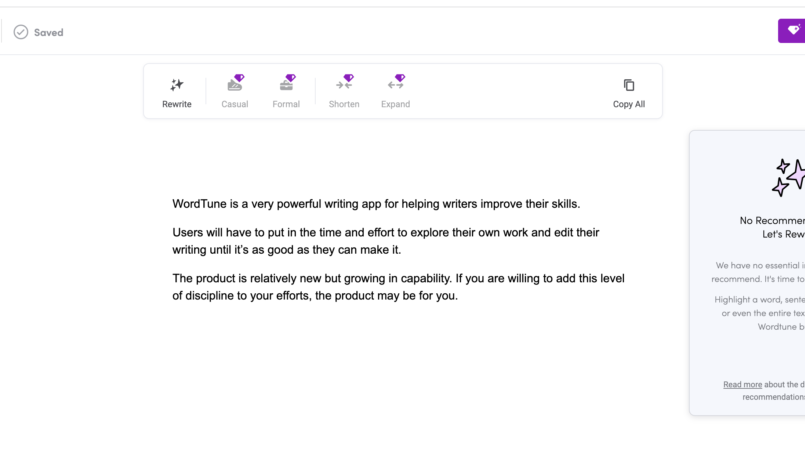Select the Casual tone icon

[234, 86]
